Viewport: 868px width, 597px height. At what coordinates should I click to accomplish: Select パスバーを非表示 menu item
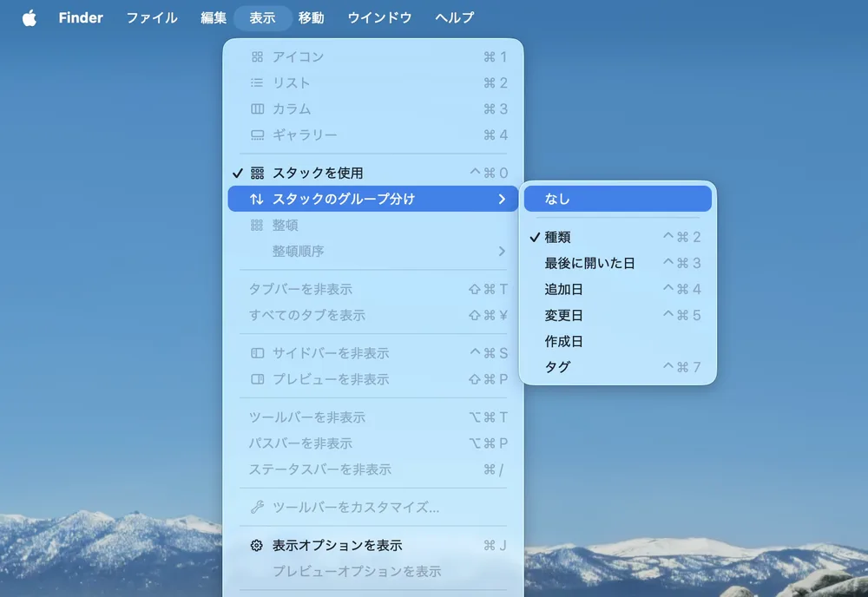point(373,443)
